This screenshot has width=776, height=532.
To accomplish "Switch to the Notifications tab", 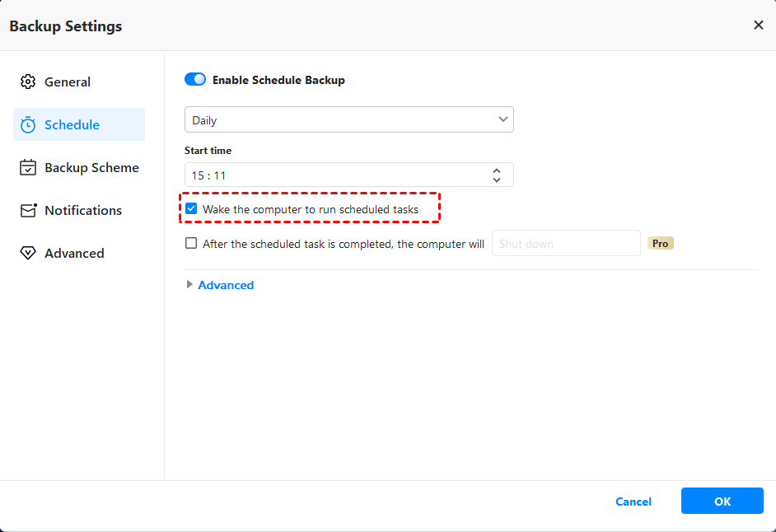I will pyautogui.click(x=82, y=211).
